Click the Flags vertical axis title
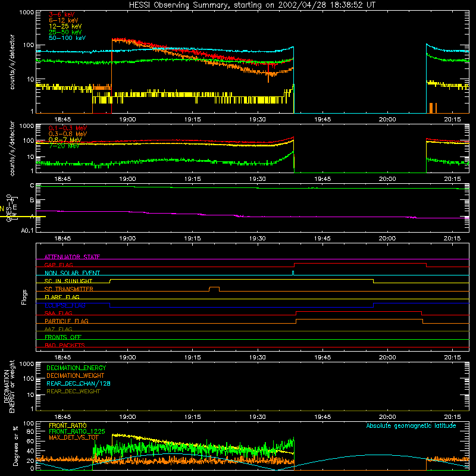 coord(24,297)
